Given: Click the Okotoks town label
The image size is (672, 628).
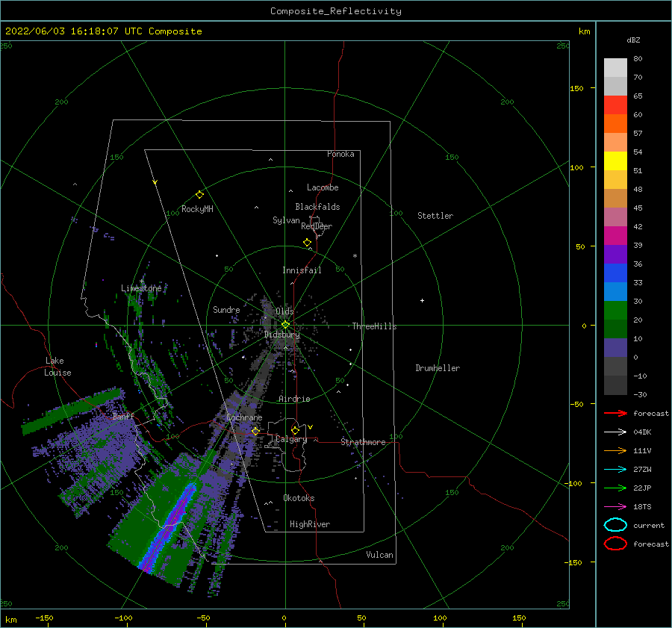Looking at the screenshot, I should pos(299,498).
